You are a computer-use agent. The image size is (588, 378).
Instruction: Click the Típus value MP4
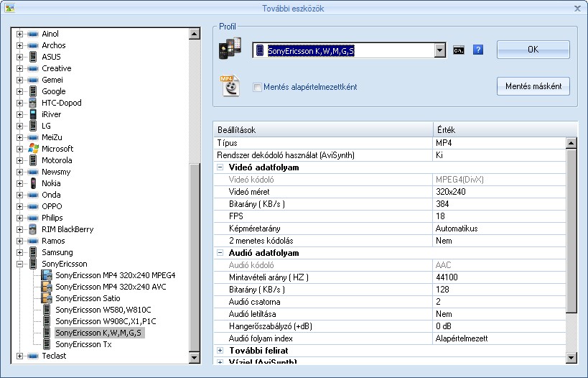coord(444,143)
